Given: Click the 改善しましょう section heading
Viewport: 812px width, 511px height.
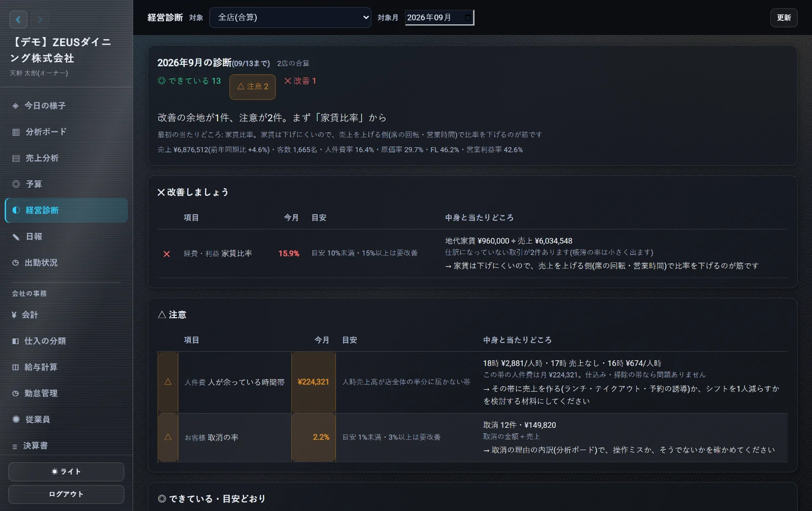Looking at the screenshot, I should click(193, 192).
